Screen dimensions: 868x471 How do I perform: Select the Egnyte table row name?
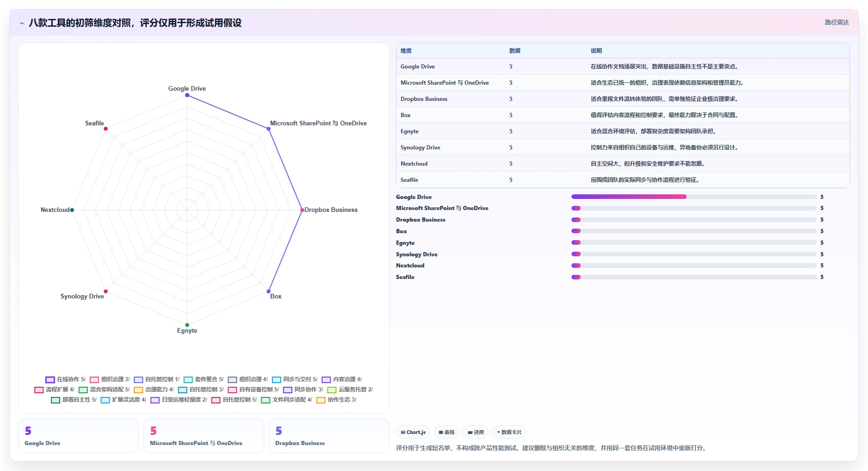409,131
